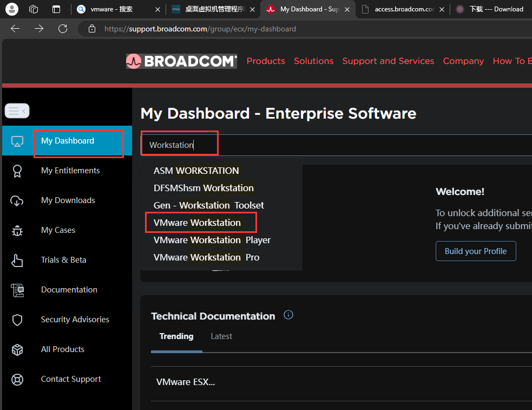This screenshot has width=532, height=410.
Task: Click the Technical Documentation info icon
Action: (x=288, y=315)
